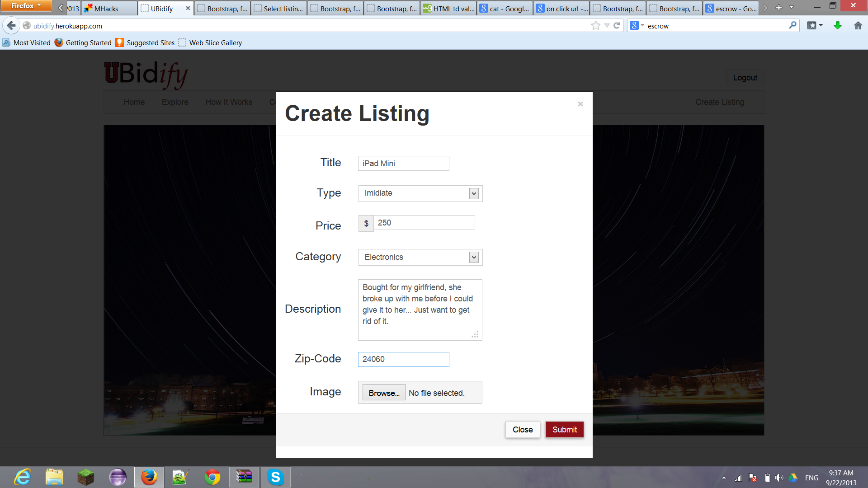Click the Description text area

420,310
